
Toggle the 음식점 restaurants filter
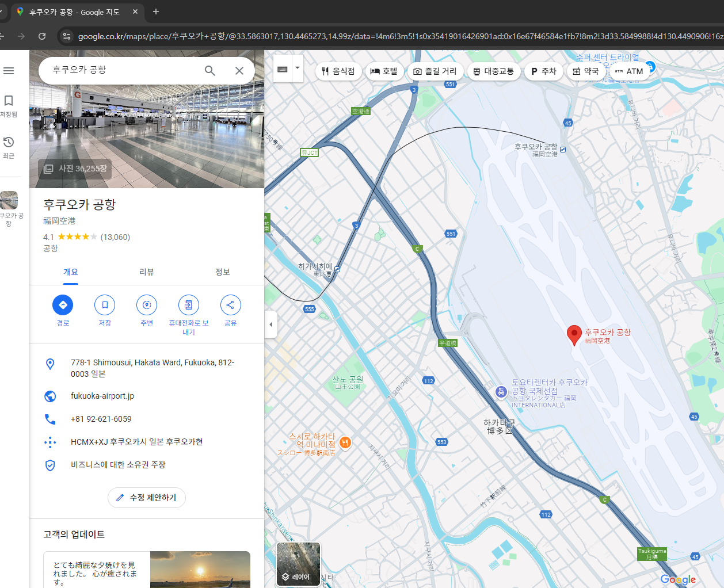click(x=338, y=71)
